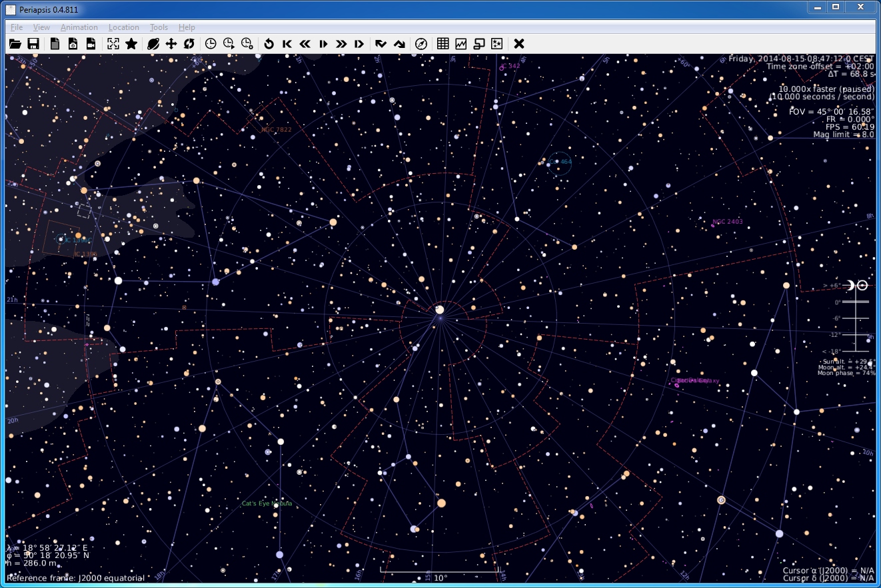Screen dimensions: 881x588
Task: Click the 10.000x faster (paused) text
Action: [x=826, y=89]
